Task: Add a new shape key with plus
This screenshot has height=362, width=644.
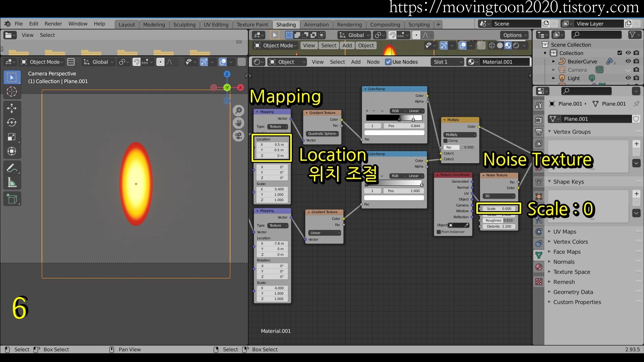Action: (636, 194)
